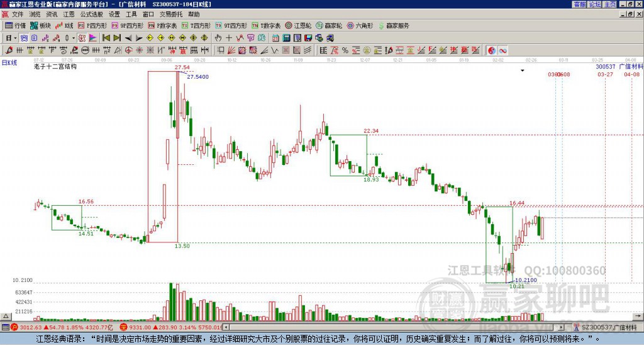Switch to the K线 chart view

tap(64, 25)
